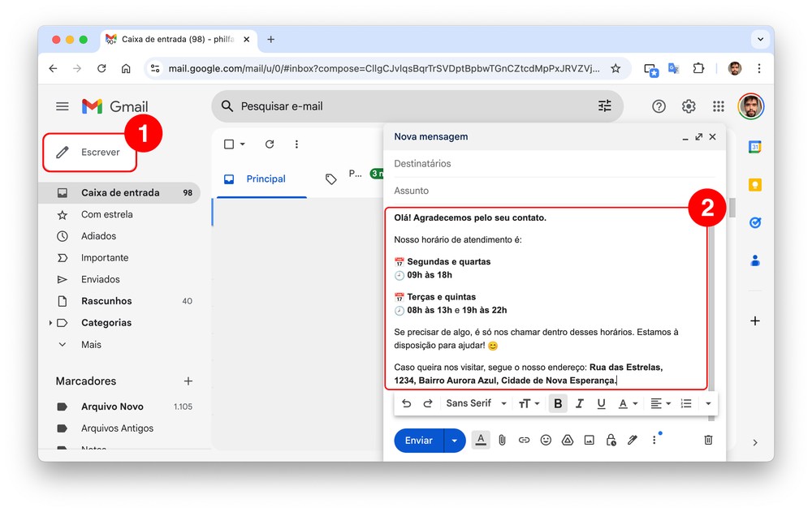812x512 pixels.
Task: Expand the Mais section in sidebar
Action: tap(91, 344)
